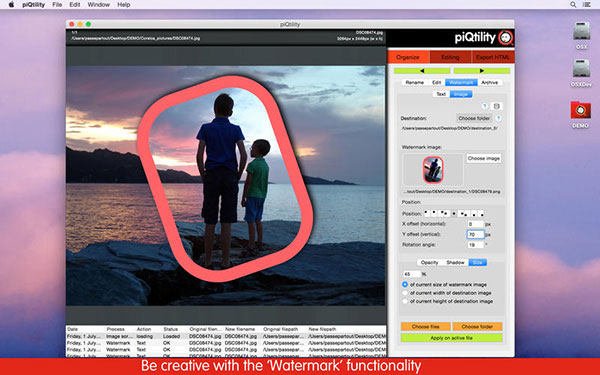Click the Y offset input field

click(475, 234)
